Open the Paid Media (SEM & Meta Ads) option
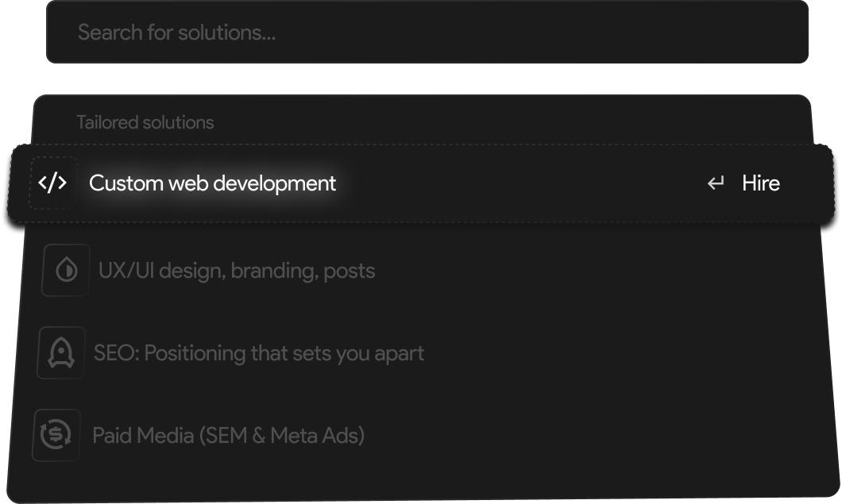This screenshot has height=504, width=842. [x=230, y=435]
